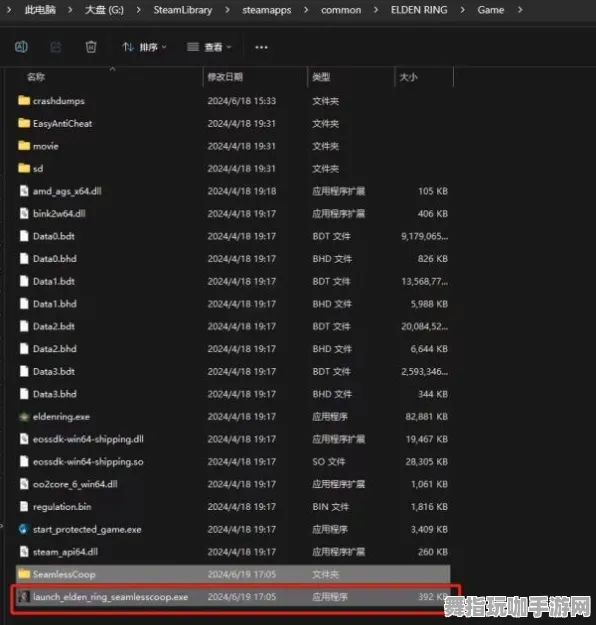Click the Data2.bhd file icon
Image resolution: width=596 pixels, height=625 pixels.
coord(24,349)
